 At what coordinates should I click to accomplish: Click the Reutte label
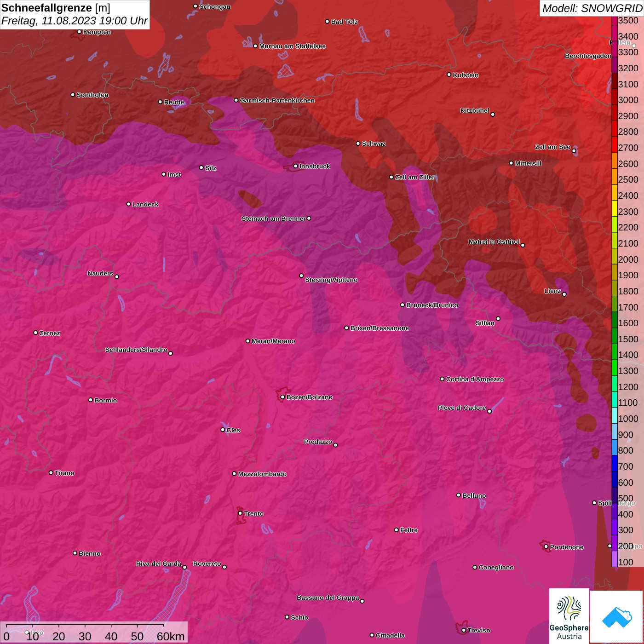174,102
